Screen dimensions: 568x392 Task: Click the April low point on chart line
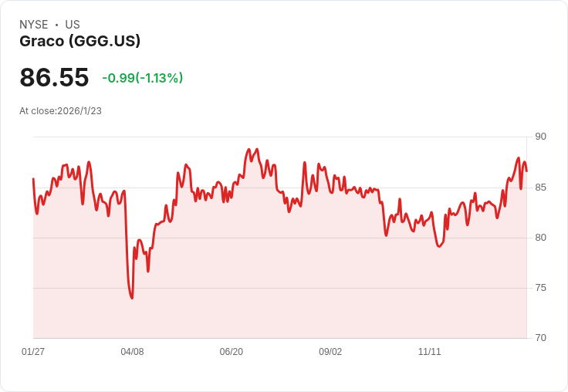[x=132, y=298]
